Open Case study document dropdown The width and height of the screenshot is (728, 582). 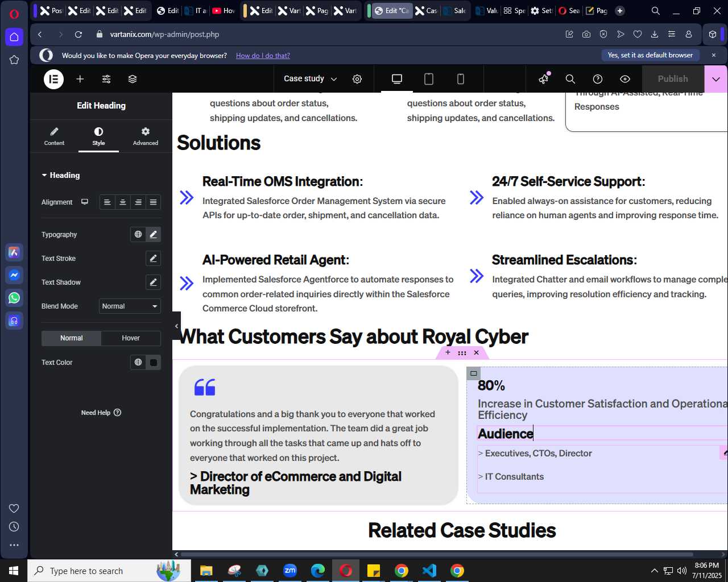click(x=310, y=79)
